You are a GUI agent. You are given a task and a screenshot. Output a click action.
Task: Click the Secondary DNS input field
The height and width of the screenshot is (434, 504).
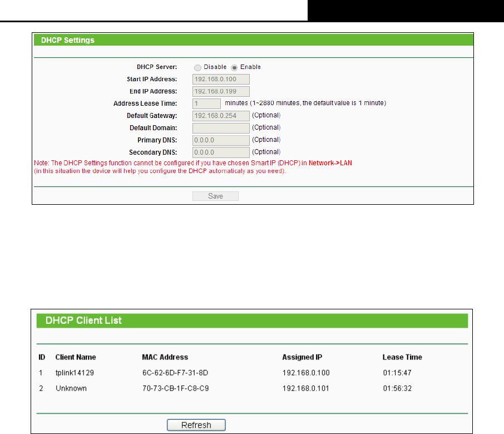tap(221, 152)
